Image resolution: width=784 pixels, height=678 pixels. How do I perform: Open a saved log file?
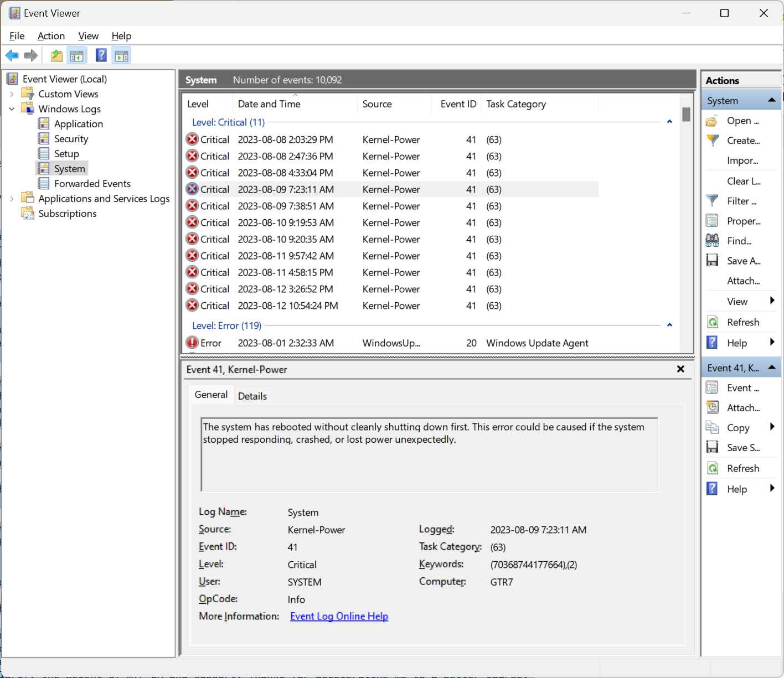741,121
